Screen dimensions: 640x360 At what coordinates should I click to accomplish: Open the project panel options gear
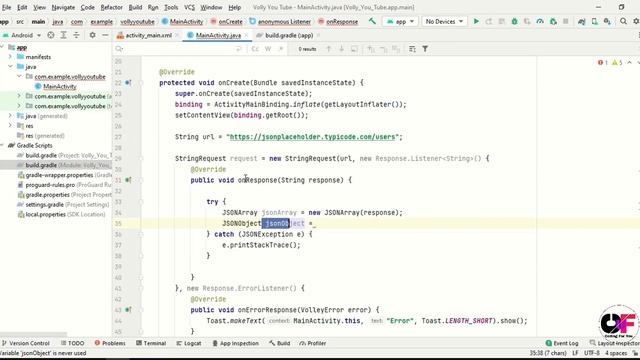[93, 36]
